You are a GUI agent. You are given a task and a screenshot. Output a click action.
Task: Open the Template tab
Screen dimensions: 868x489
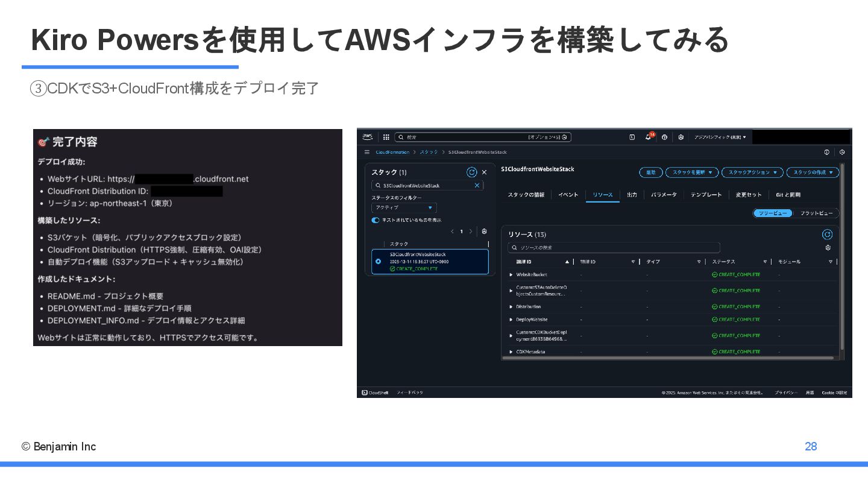(706, 195)
